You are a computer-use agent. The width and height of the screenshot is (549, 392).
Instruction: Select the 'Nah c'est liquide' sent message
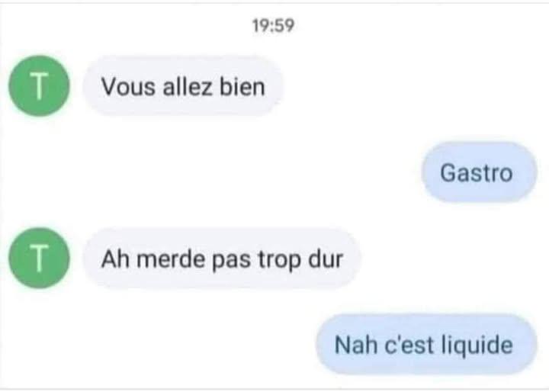(426, 345)
